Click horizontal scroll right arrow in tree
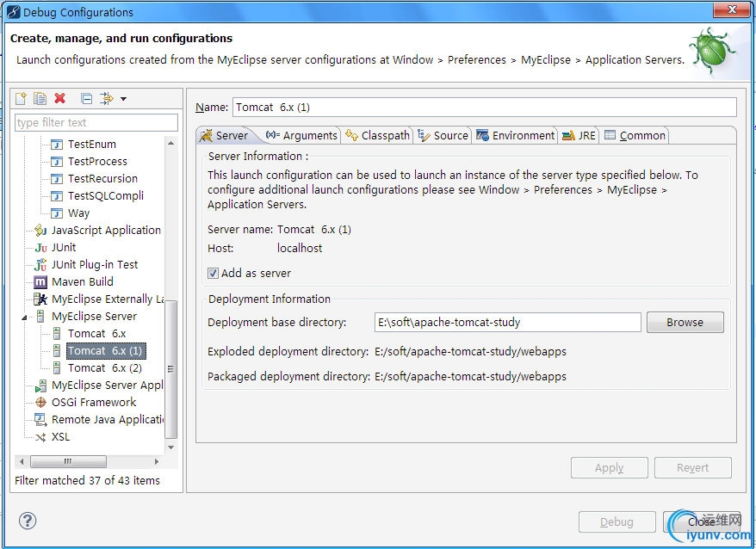Viewport: 756px width, 549px height. click(157, 462)
